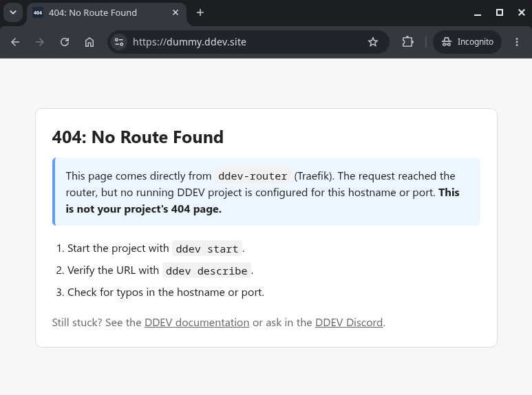Viewport: 532px width, 395px height.
Task: Open the Extensions puzzle icon
Action: click(407, 42)
